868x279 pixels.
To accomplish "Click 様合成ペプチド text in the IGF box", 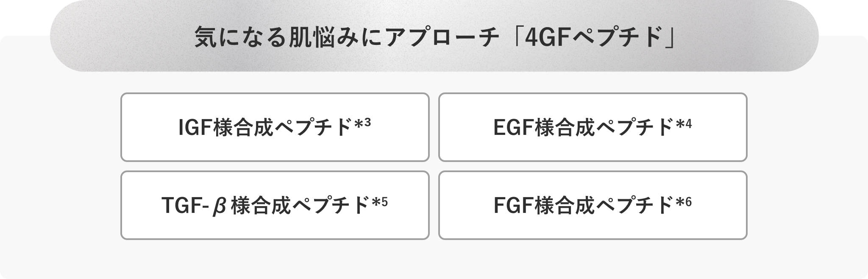I will (x=284, y=128).
